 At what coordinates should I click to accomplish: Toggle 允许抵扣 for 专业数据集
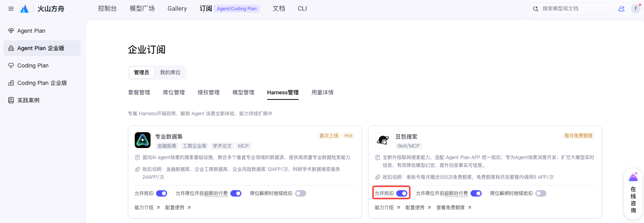[162, 193]
